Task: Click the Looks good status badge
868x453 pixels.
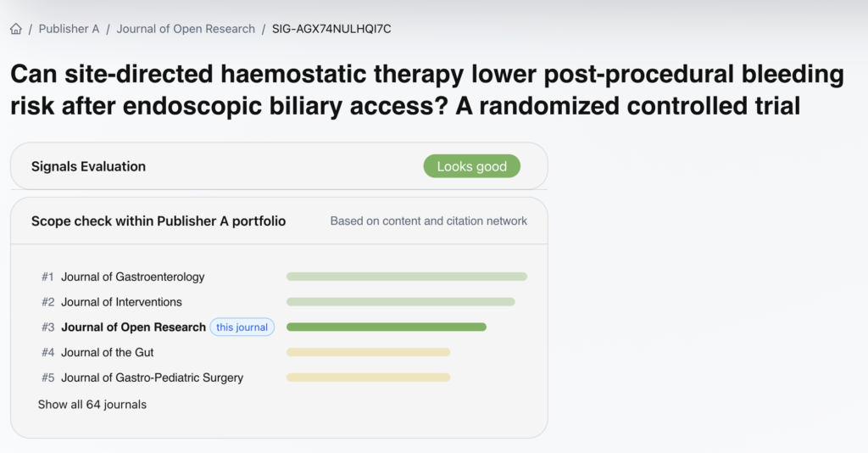Action: tap(471, 166)
